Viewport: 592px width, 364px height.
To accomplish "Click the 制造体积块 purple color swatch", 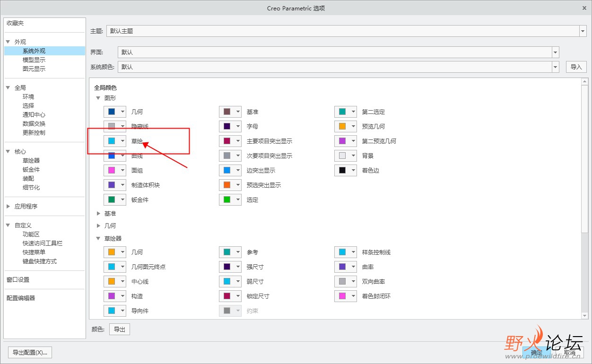I will tap(112, 185).
